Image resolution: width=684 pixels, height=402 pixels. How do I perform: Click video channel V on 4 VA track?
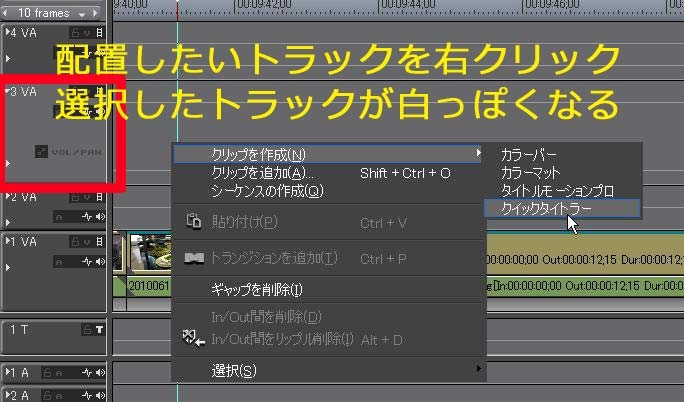(x=88, y=33)
